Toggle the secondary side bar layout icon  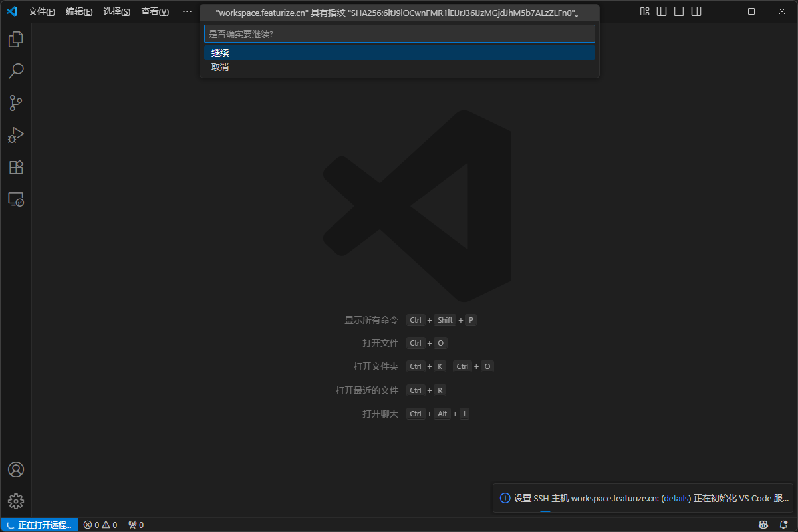click(696, 11)
